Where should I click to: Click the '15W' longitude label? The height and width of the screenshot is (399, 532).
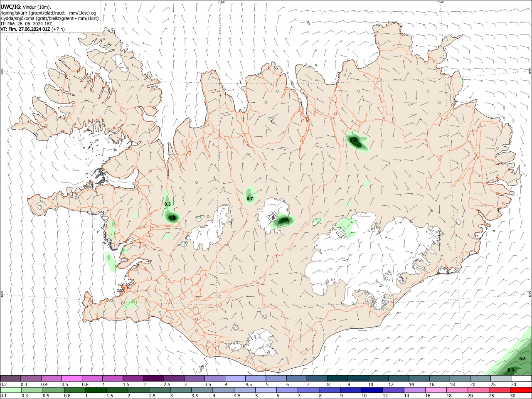[440, 2]
